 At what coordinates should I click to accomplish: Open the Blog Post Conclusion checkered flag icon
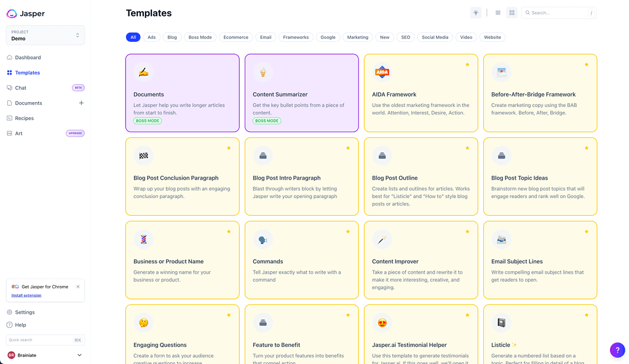pyautogui.click(x=144, y=156)
